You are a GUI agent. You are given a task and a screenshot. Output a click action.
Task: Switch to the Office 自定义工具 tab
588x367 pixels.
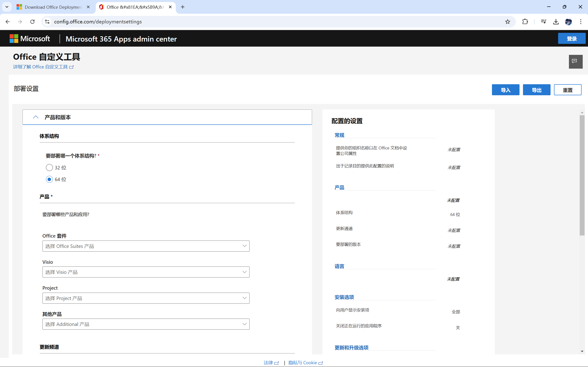pyautogui.click(x=136, y=7)
